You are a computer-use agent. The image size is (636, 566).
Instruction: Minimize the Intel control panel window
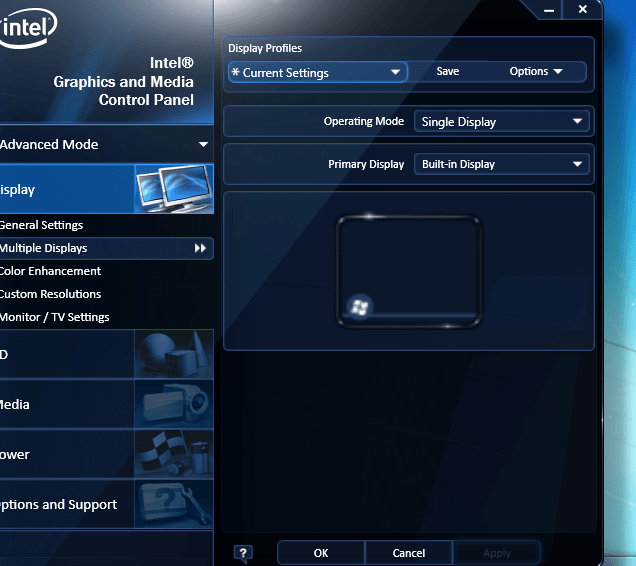549,10
